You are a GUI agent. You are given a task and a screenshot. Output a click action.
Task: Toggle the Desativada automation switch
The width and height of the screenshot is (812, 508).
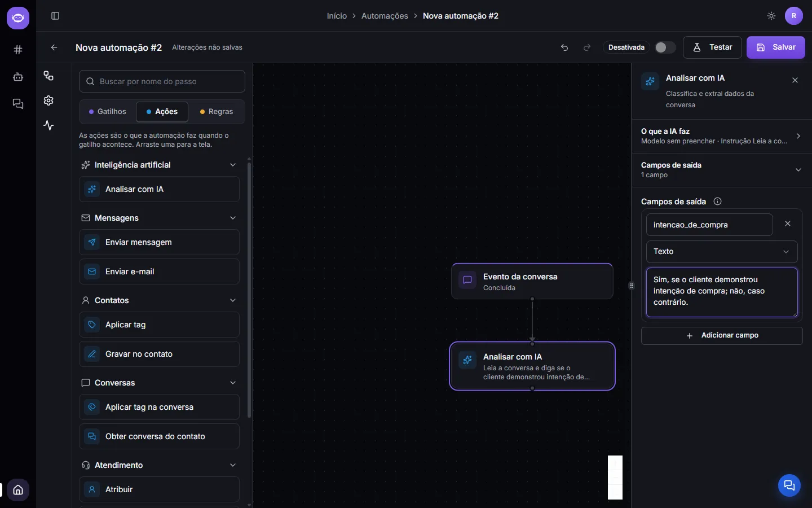(665, 47)
